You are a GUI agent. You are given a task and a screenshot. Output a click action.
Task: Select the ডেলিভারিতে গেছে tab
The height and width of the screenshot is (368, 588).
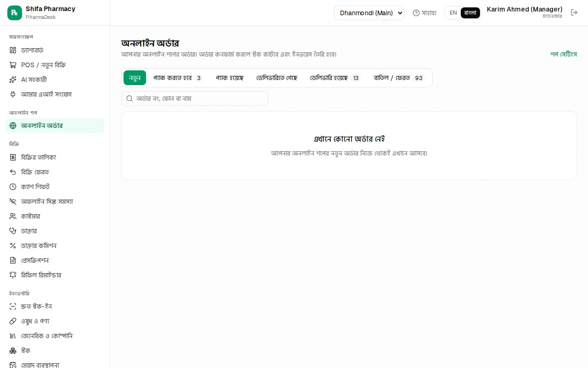277,78
